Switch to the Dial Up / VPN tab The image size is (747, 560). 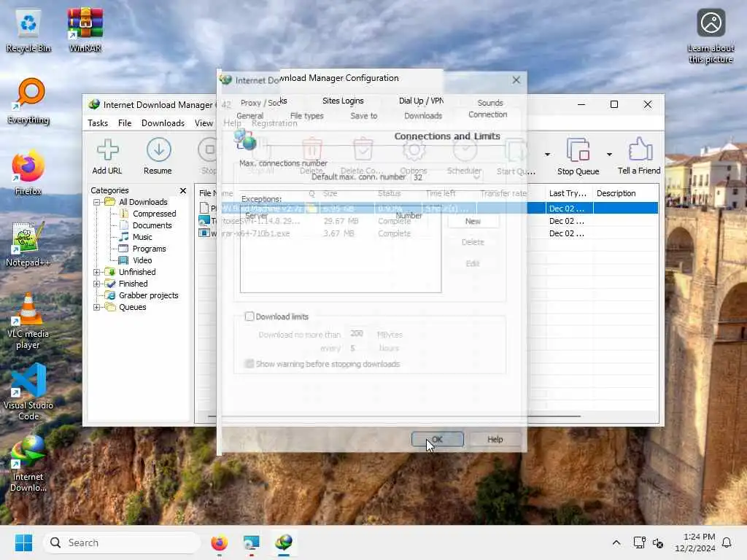coord(421,101)
